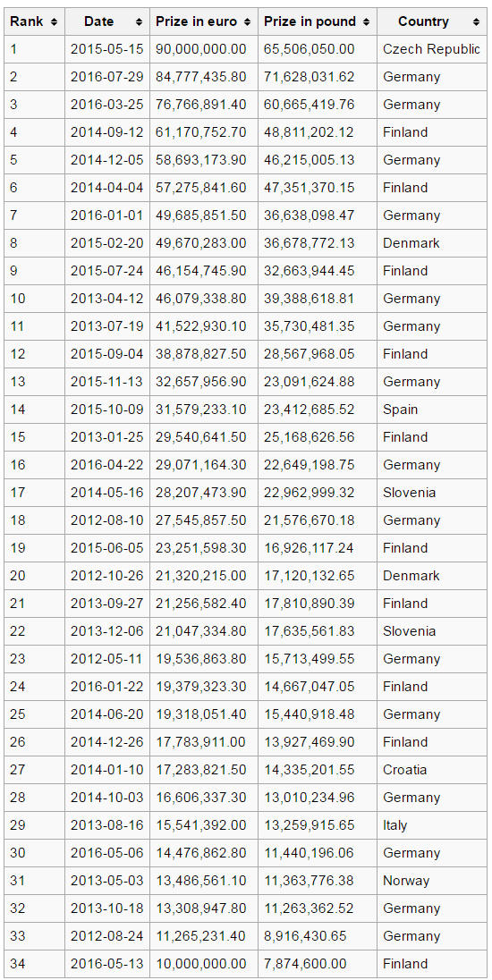Select the Czech Republic cell
The height and width of the screenshot is (980, 492).
432,49
